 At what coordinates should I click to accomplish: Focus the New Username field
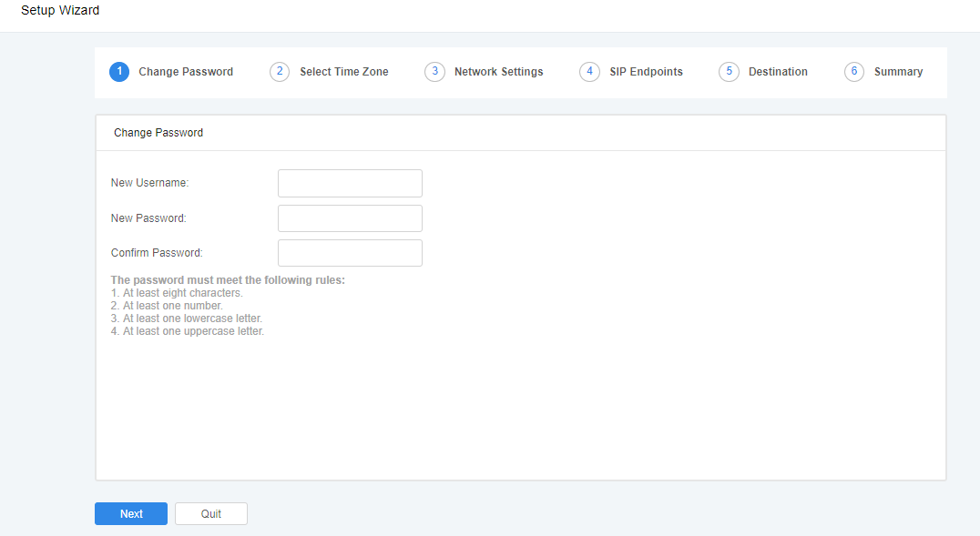350,183
